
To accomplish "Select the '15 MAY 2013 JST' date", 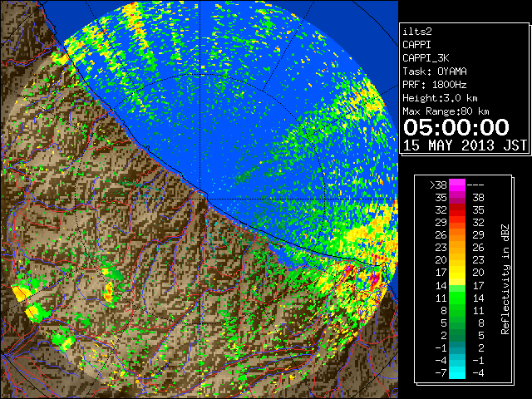I will [x=465, y=145].
